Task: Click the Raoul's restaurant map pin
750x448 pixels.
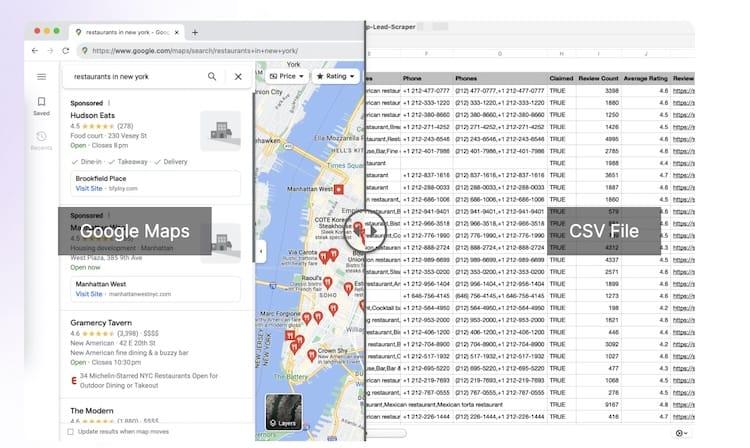Action: pos(328,283)
